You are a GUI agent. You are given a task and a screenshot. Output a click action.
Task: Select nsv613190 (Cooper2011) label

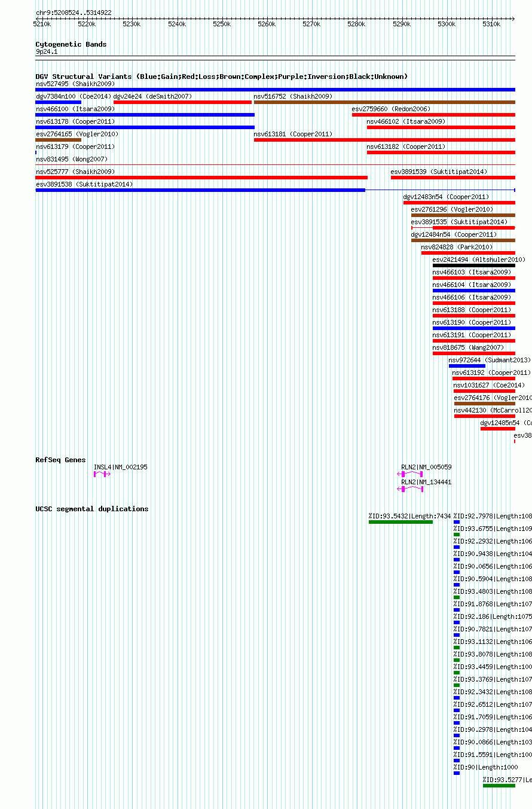(472, 322)
